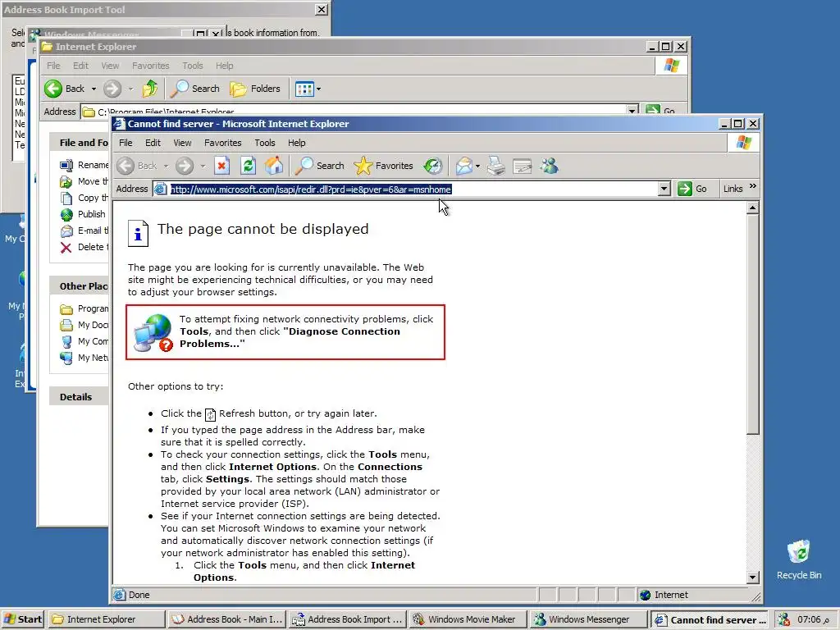This screenshot has height=630, width=840.
Task: Expand the Back history dropdown arrow in browser
Action: 166,166
